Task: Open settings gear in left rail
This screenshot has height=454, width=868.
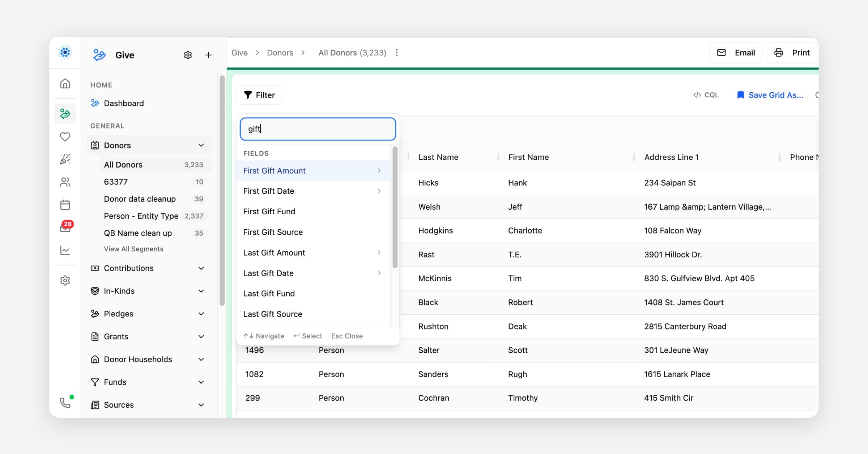Action: tap(65, 280)
